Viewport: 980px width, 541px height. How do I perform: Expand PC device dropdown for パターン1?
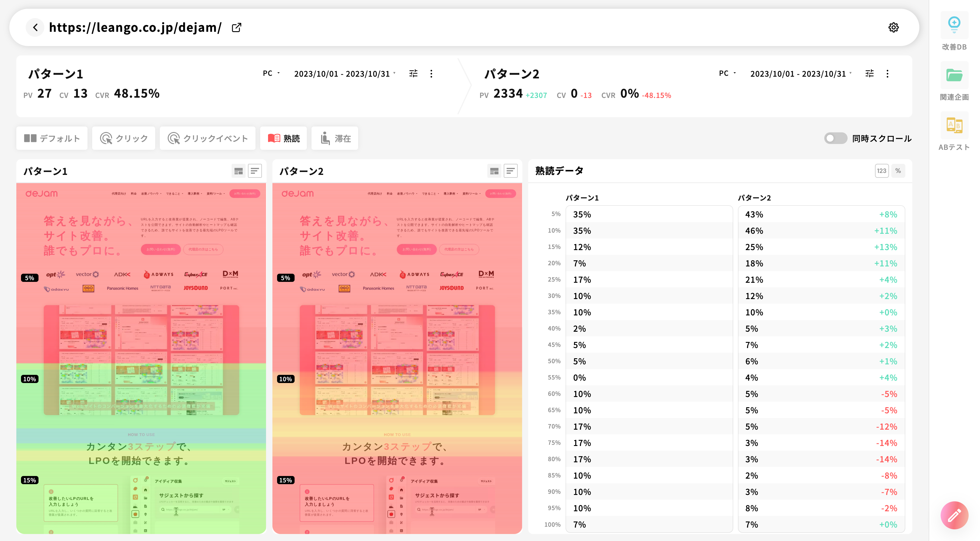pos(271,73)
